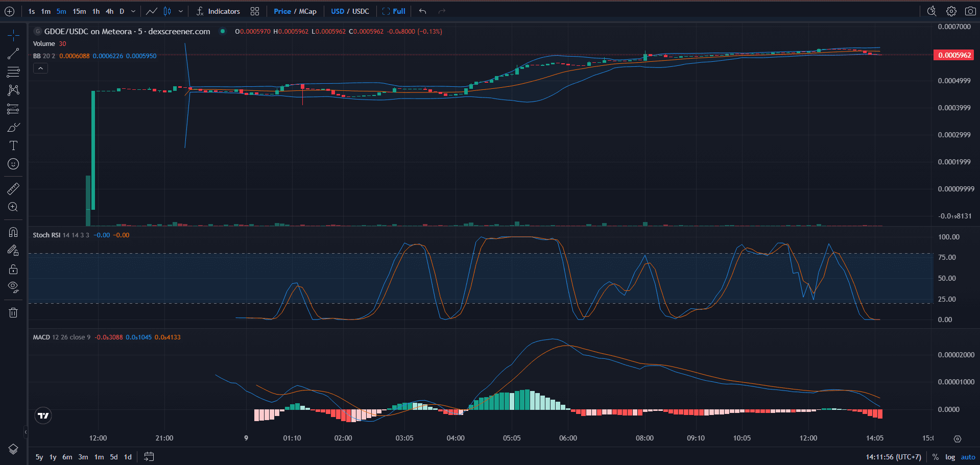This screenshot has width=980, height=465.
Task: Enable the Magnet snapping mode
Action: point(13,232)
